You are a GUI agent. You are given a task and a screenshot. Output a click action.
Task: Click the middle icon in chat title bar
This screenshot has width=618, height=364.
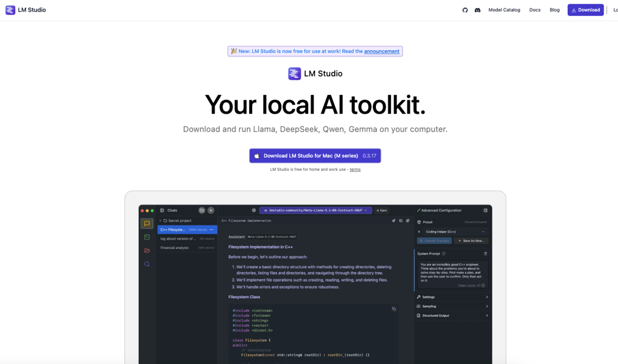click(401, 221)
